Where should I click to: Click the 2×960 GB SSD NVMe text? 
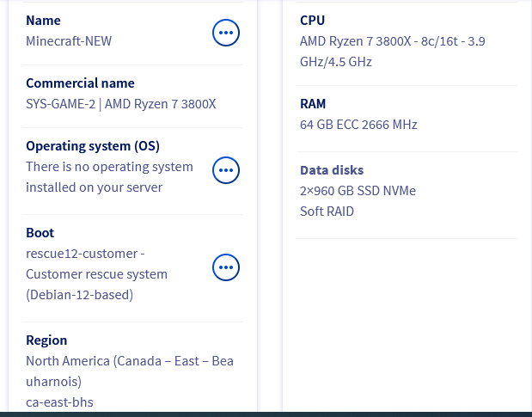point(358,190)
